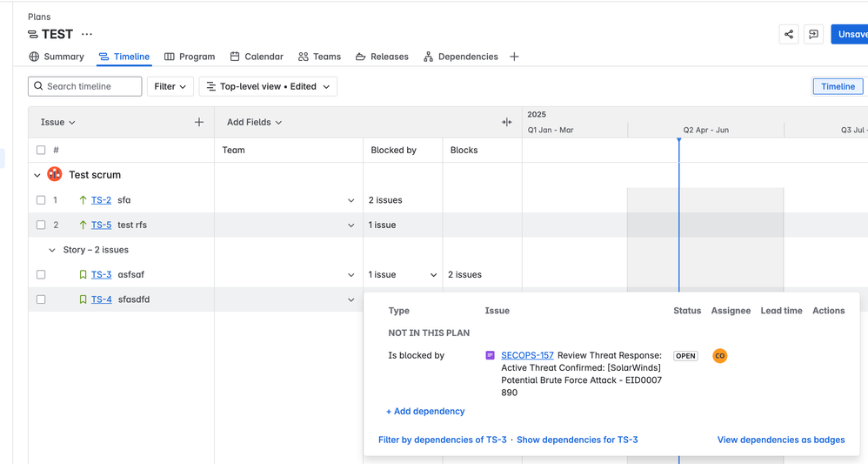Open issue link TS-5
The height and width of the screenshot is (464, 868).
point(101,225)
